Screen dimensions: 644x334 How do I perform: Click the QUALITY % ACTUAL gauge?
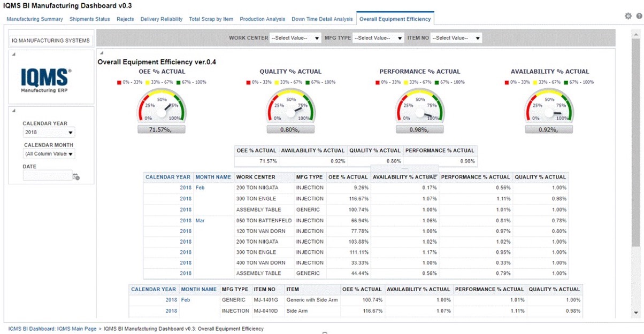(x=290, y=107)
